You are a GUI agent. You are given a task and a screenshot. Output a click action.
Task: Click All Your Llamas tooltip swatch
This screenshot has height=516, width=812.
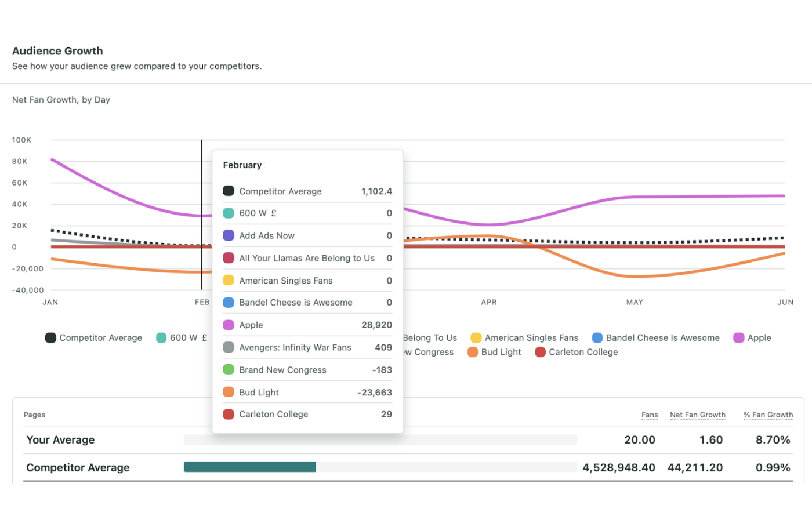coord(229,258)
